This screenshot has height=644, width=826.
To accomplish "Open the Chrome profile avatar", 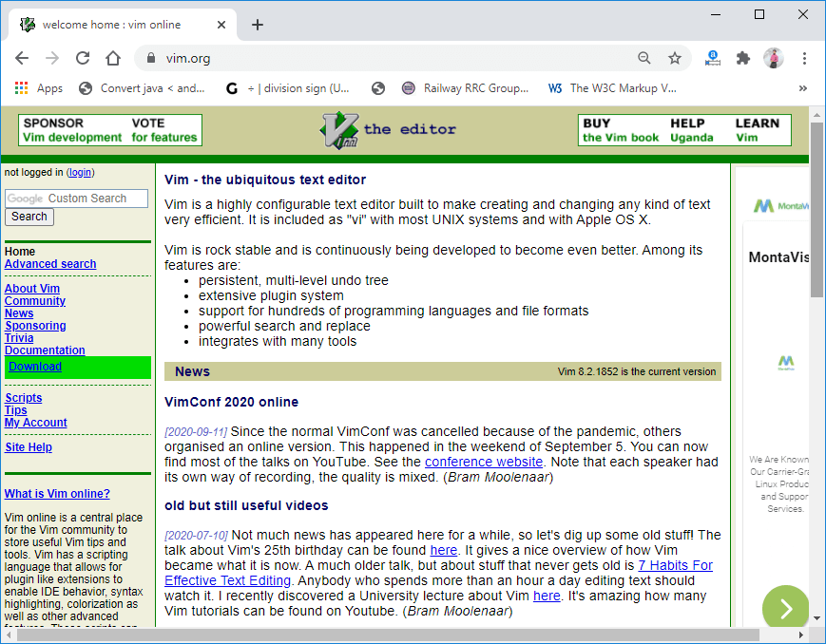I will (774, 58).
